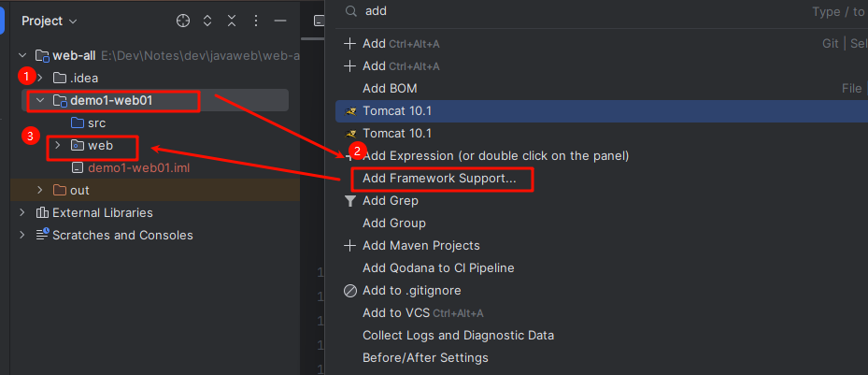Expand the out folder
The image size is (868, 375).
pyautogui.click(x=39, y=190)
